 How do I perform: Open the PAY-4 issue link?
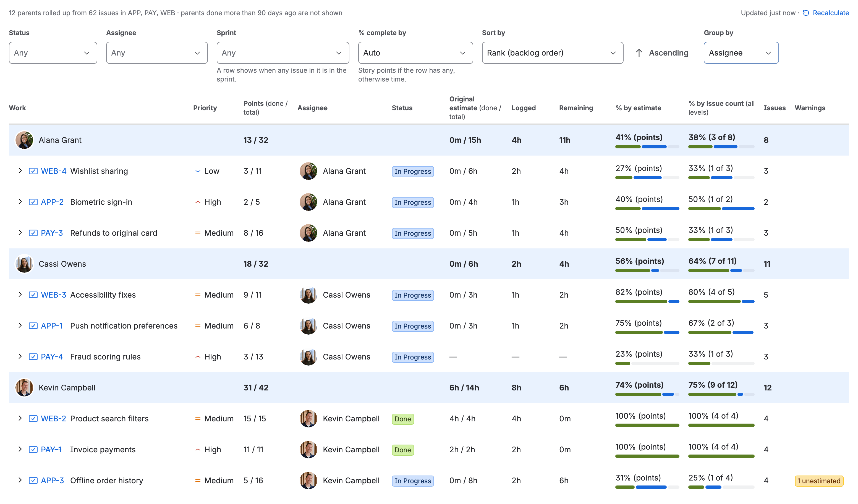pos(52,357)
